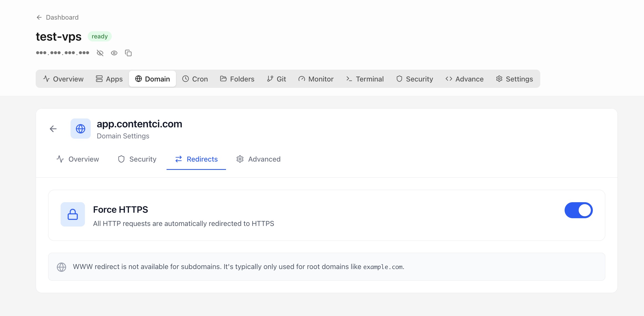The image size is (644, 316).
Task: Click the crossed-out eye hide icon
Action: [x=100, y=53]
